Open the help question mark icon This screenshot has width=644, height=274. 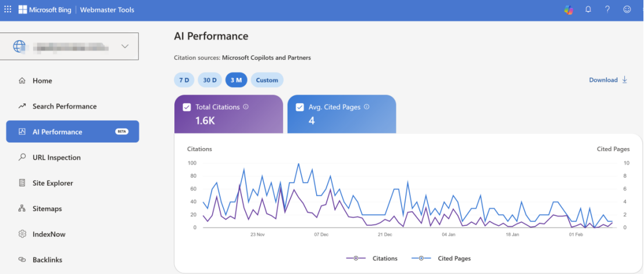pos(607,9)
